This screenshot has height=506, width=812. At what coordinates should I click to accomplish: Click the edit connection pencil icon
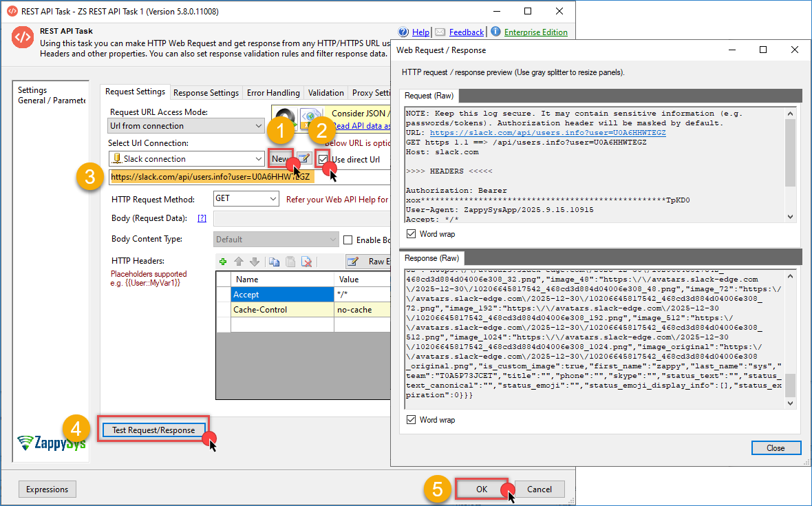(x=304, y=159)
